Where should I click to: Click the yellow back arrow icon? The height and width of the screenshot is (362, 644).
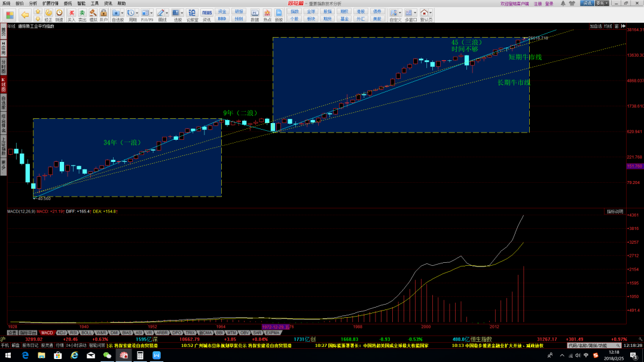point(25,14)
